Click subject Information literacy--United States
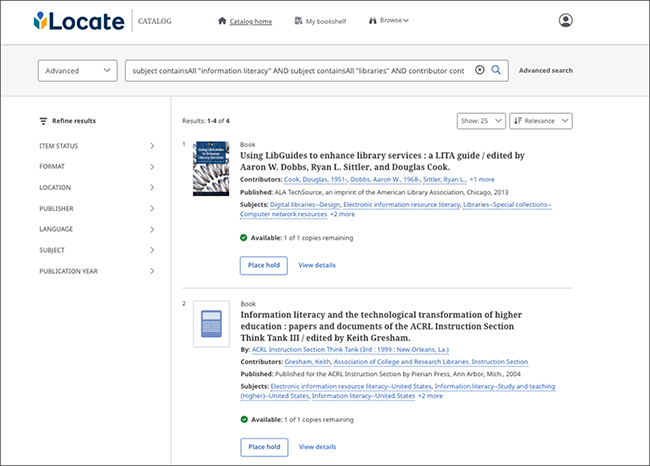Screen dimensions: 650x466 click(363, 396)
